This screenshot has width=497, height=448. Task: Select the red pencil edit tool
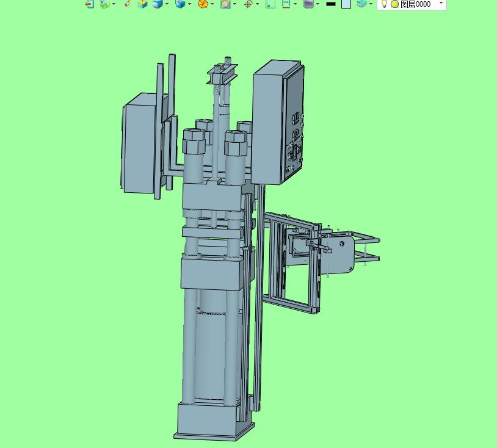pyautogui.click(x=128, y=4)
